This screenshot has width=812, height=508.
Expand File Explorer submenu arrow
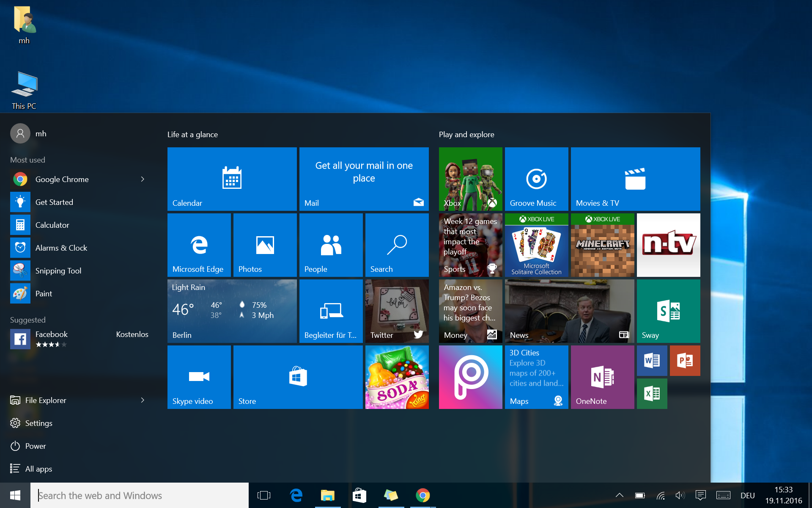coord(143,400)
